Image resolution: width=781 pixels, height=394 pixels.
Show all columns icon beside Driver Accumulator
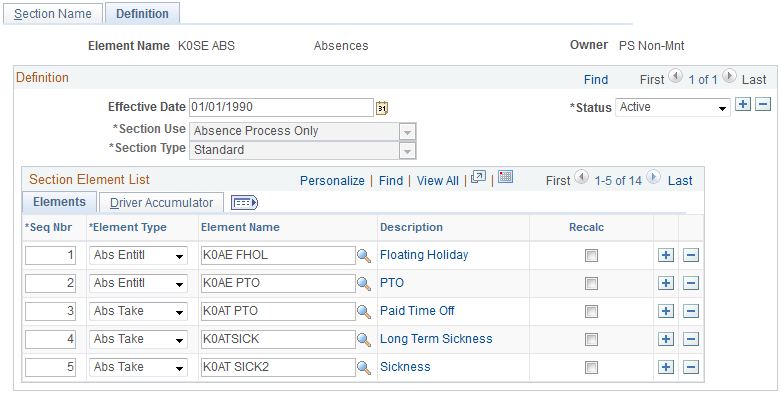pos(244,202)
